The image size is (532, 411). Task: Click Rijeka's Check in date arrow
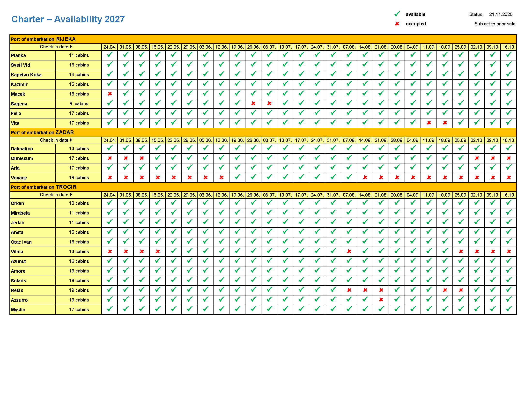(x=71, y=47)
